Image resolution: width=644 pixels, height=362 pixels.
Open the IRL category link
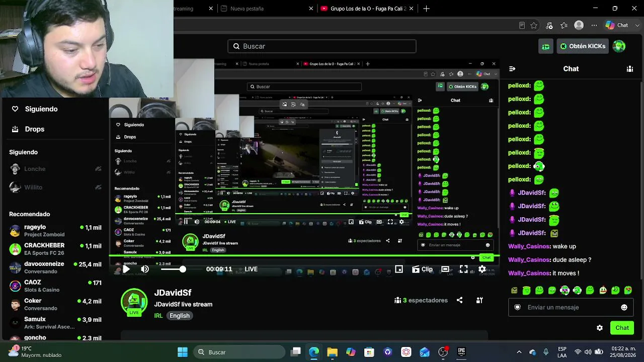pos(158,316)
